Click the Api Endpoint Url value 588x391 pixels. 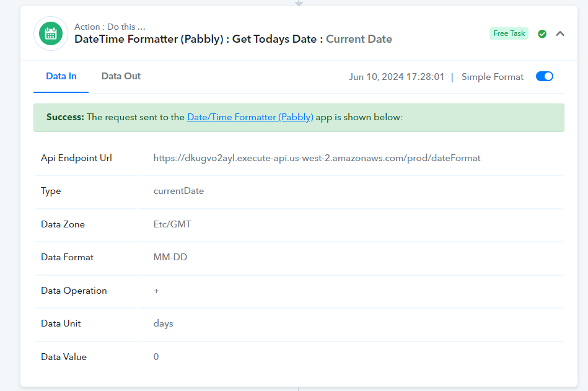[317, 158]
